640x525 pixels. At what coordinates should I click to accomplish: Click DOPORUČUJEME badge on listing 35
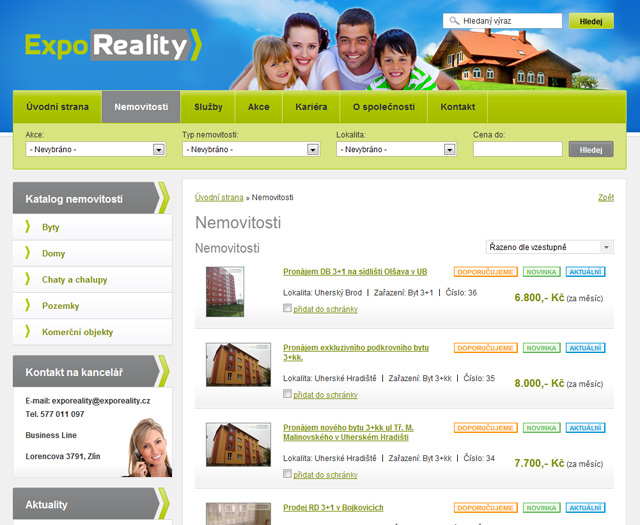click(x=485, y=348)
